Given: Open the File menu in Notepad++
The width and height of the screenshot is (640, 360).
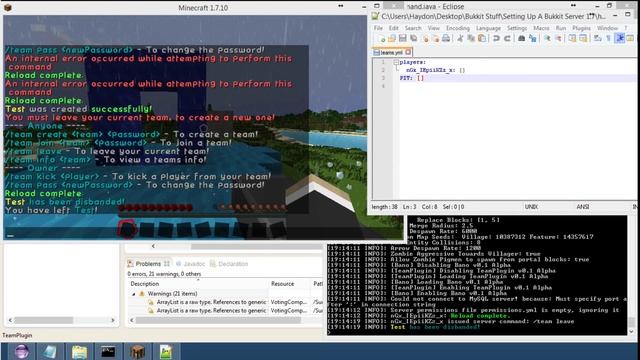Looking at the screenshot, I should 378,28.
